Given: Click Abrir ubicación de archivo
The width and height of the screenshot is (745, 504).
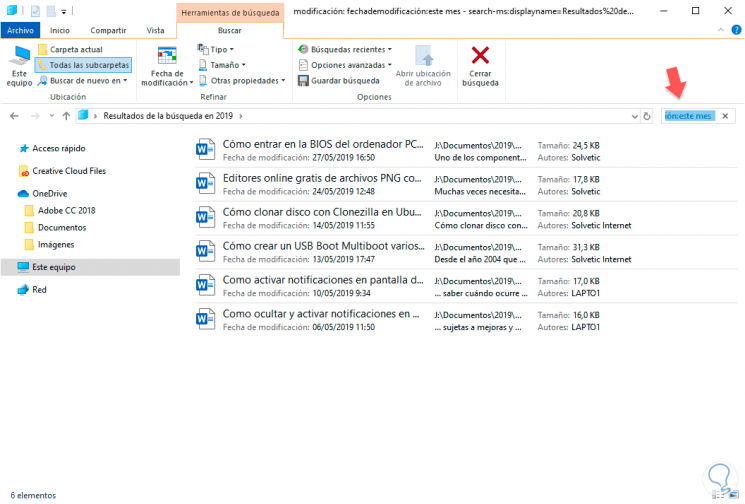Looking at the screenshot, I should (x=423, y=66).
